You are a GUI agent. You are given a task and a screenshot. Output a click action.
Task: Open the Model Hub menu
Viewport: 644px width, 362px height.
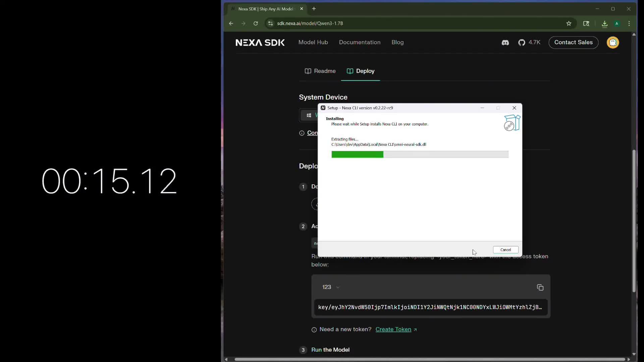[313, 43]
